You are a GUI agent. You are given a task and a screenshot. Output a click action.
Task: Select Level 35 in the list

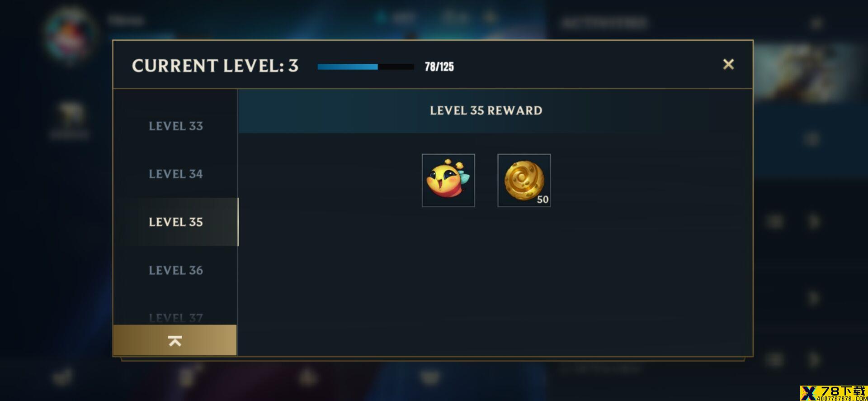pyautogui.click(x=176, y=222)
